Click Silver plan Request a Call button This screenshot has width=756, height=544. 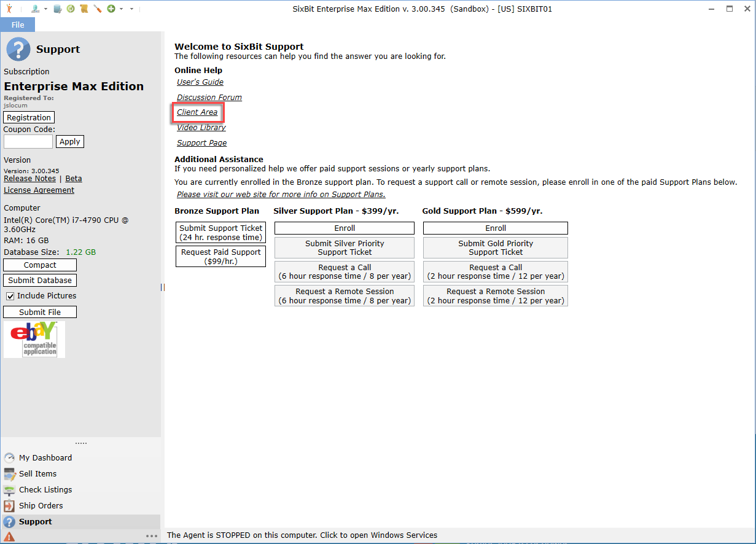pyautogui.click(x=345, y=272)
